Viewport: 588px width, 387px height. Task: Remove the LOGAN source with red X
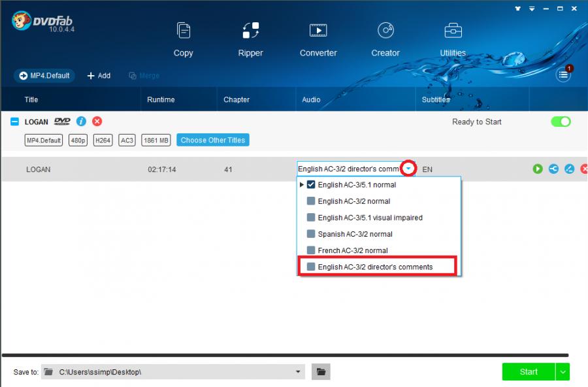click(97, 121)
